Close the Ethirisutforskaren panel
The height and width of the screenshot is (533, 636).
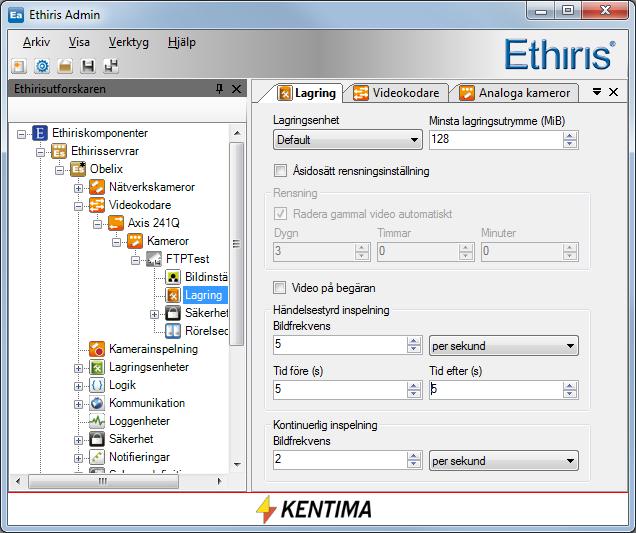pyautogui.click(x=236, y=89)
